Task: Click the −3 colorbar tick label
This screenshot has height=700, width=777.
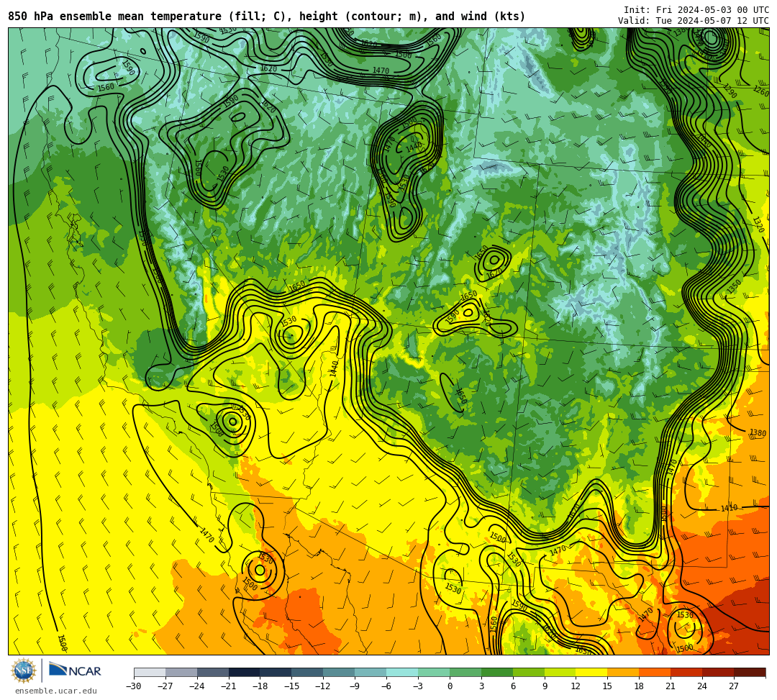Action: [x=418, y=686]
